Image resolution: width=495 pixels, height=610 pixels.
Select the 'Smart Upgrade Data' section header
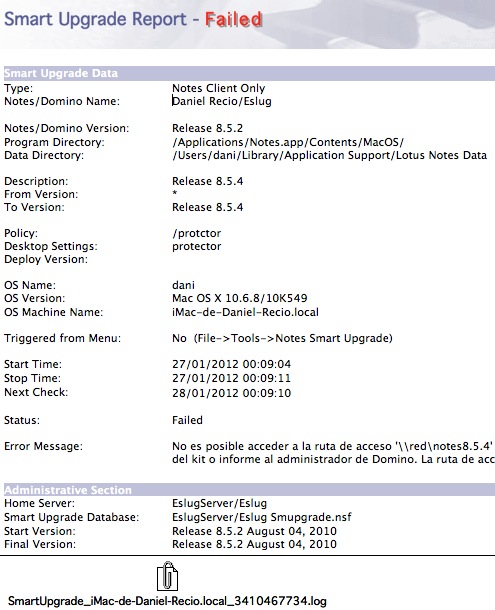[61, 73]
